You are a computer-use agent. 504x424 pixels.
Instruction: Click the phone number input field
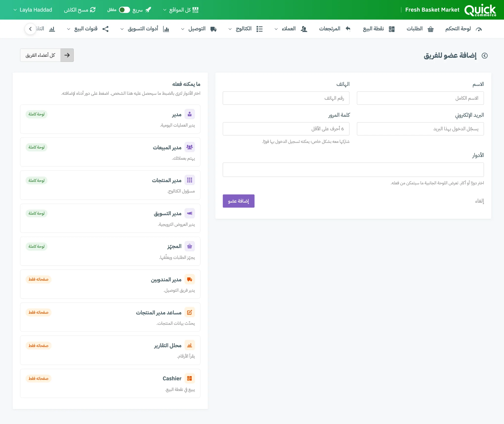[286, 98]
